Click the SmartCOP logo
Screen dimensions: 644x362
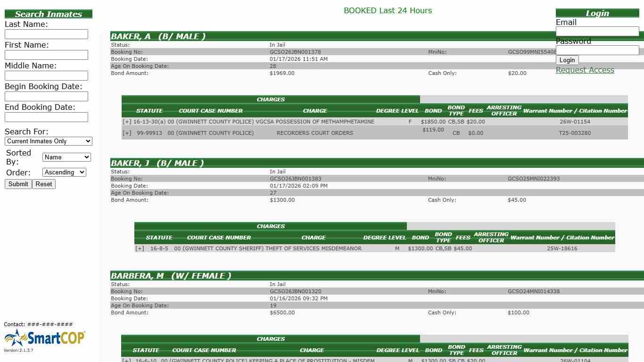(45, 337)
